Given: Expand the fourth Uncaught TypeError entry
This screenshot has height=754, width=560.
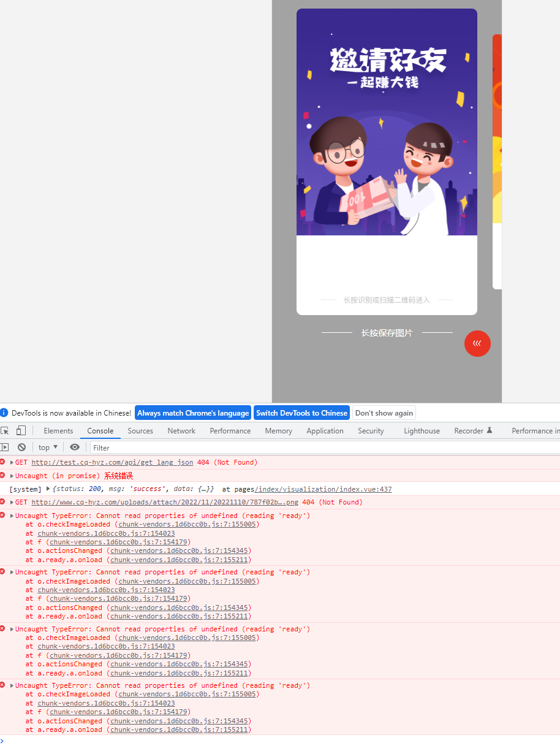Looking at the screenshot, I should click(x=12, y=685).
